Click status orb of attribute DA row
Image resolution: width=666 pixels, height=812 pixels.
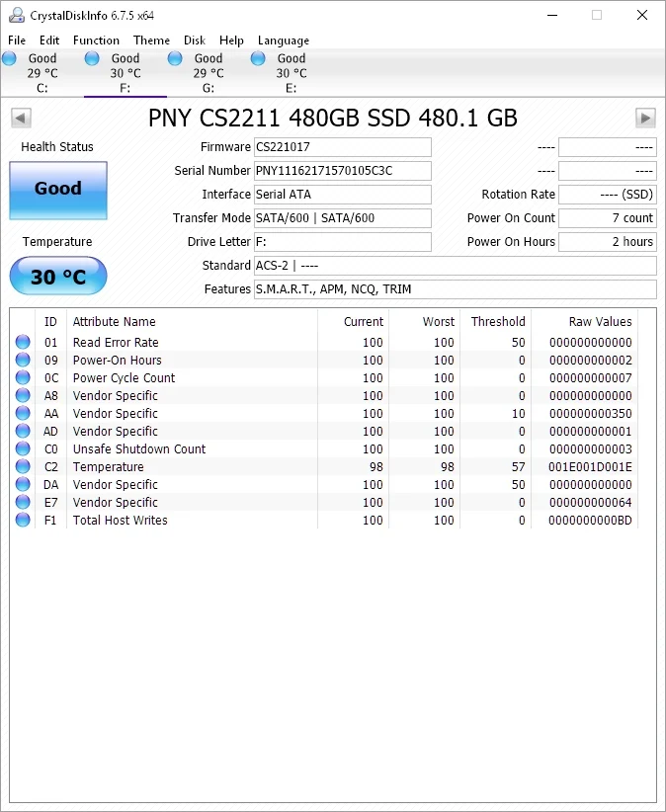click(x=23, y=484)
